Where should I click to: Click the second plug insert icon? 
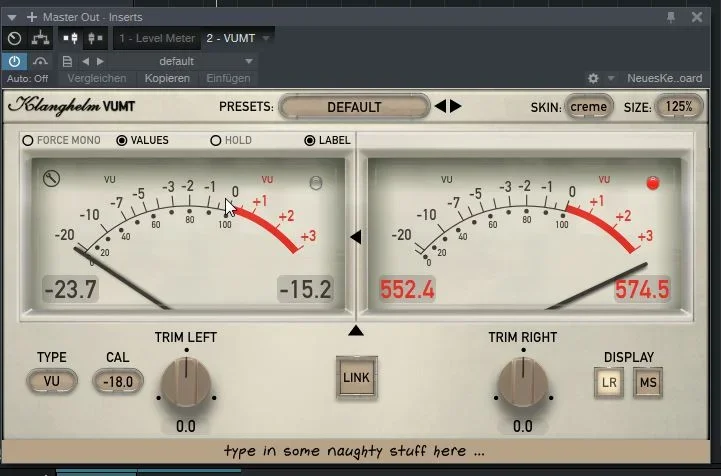coord(95,38)
